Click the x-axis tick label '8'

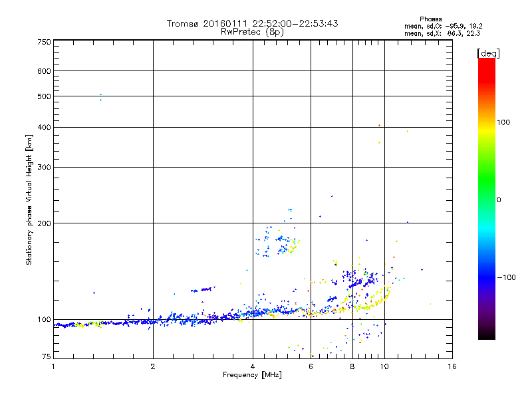[352, 366]
